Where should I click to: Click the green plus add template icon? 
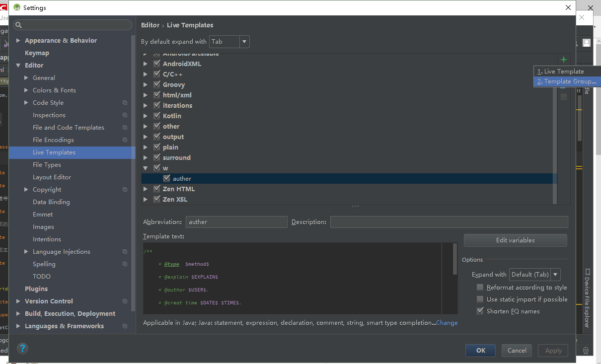click(x=563, y=60)
